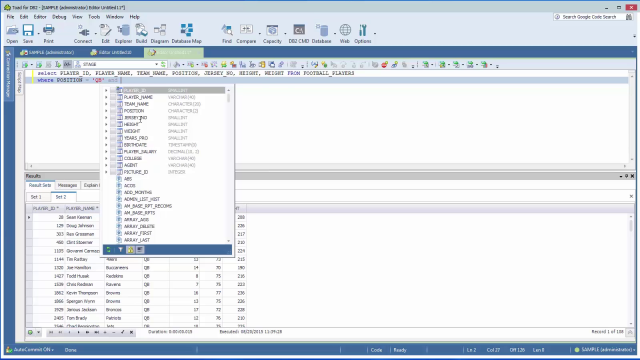Open the Options tool
This screenshot has width=640, height=360.
pos(362,33)
